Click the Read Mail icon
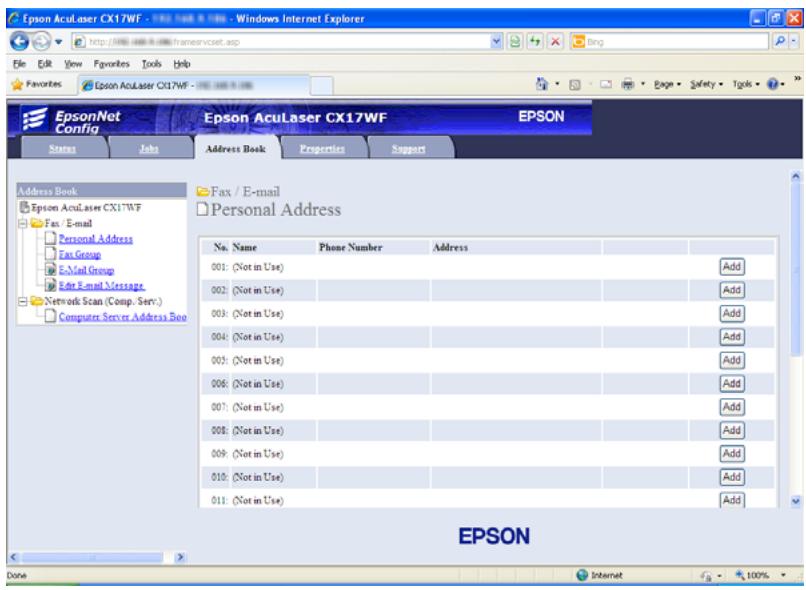This screenshot has height=590, width=806. [606, 84]
